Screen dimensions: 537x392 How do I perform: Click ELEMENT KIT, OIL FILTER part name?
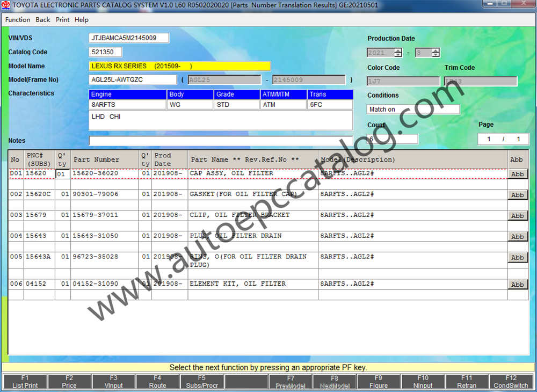coord(237,284)
